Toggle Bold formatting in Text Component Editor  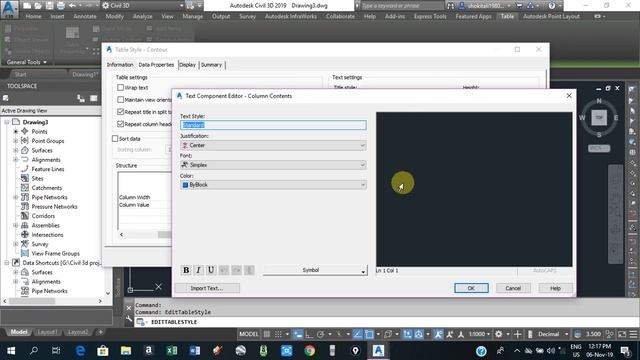tap(186, 270)
